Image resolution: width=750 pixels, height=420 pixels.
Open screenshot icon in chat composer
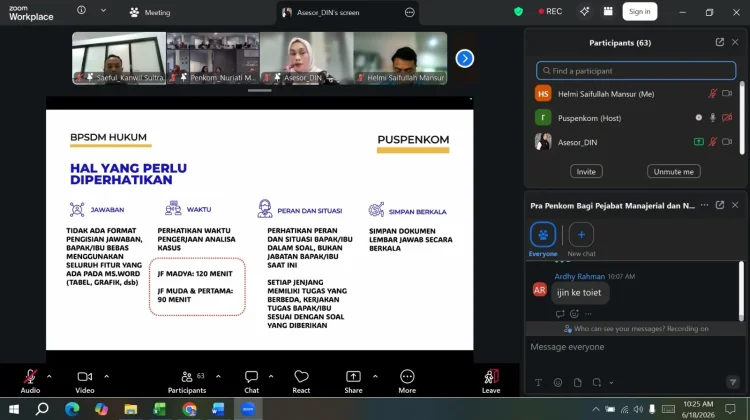(596, 382)
